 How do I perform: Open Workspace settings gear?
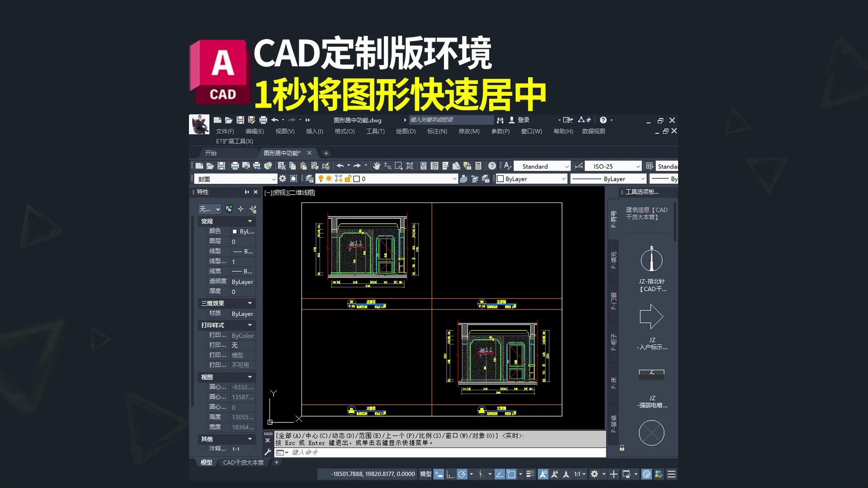coord(282,178)
